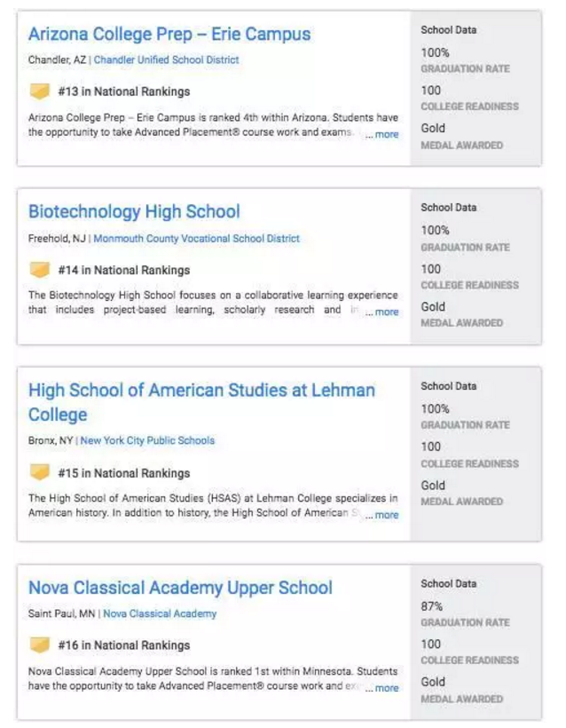
Task: Open Nova Classical Academy Upper School page
Action: click(180, 588)
